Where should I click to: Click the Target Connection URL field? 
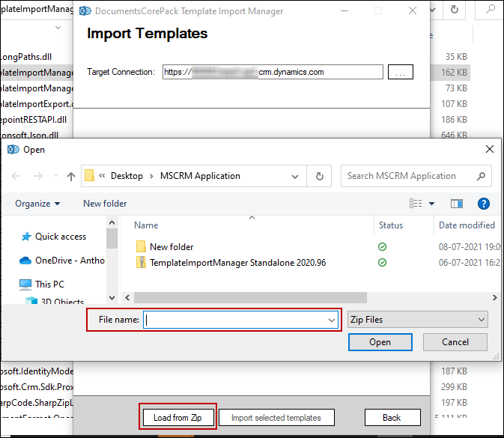pyautogui.click(x=273, y=72)
